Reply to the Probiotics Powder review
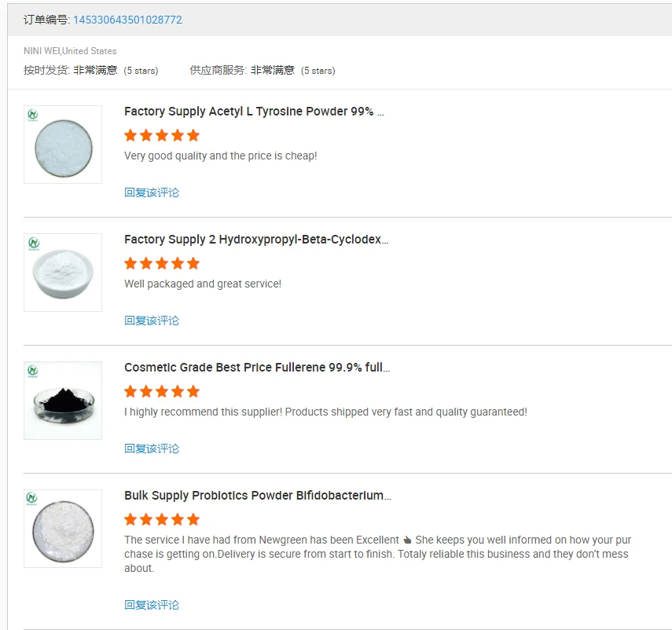This screenshot has width=672, height=630. 152,605
